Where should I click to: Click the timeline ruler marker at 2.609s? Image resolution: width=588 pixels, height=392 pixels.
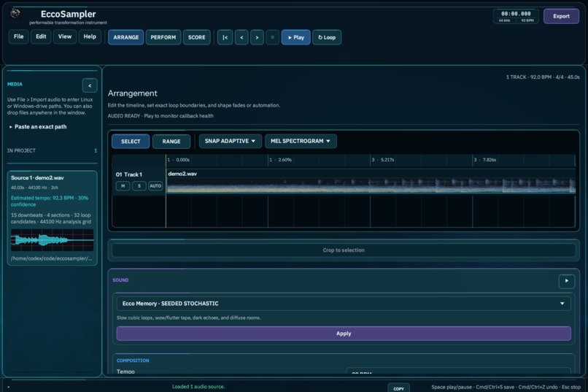(280, 160)
